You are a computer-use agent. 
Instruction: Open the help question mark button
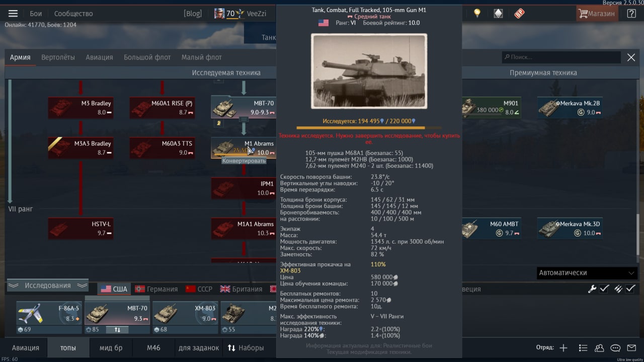click(631, 14)
